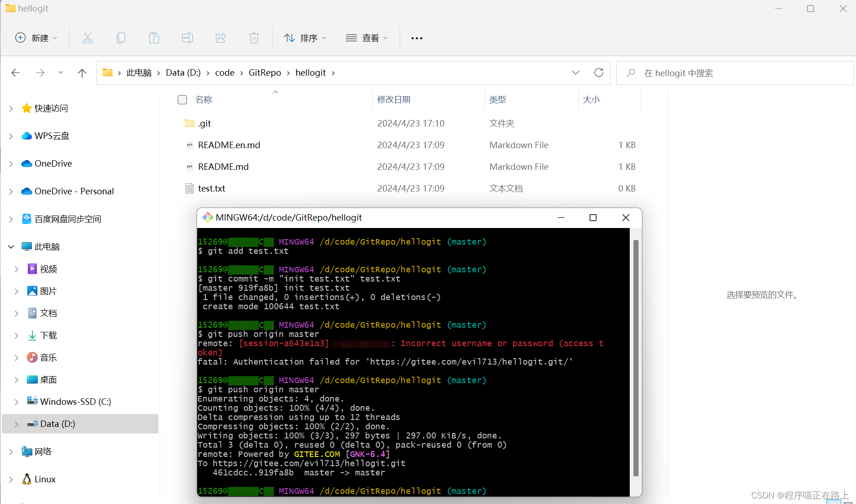The width and height of the screenshot is (856, 504).
Task: Click the WPS cloud drive icon
Action: 27,136
